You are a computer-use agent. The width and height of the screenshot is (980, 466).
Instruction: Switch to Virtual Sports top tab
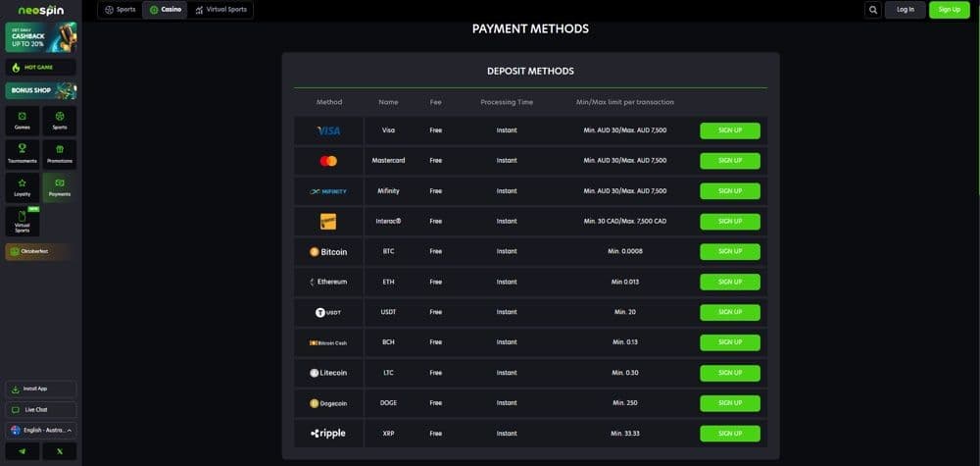click(x=220, y=10)
